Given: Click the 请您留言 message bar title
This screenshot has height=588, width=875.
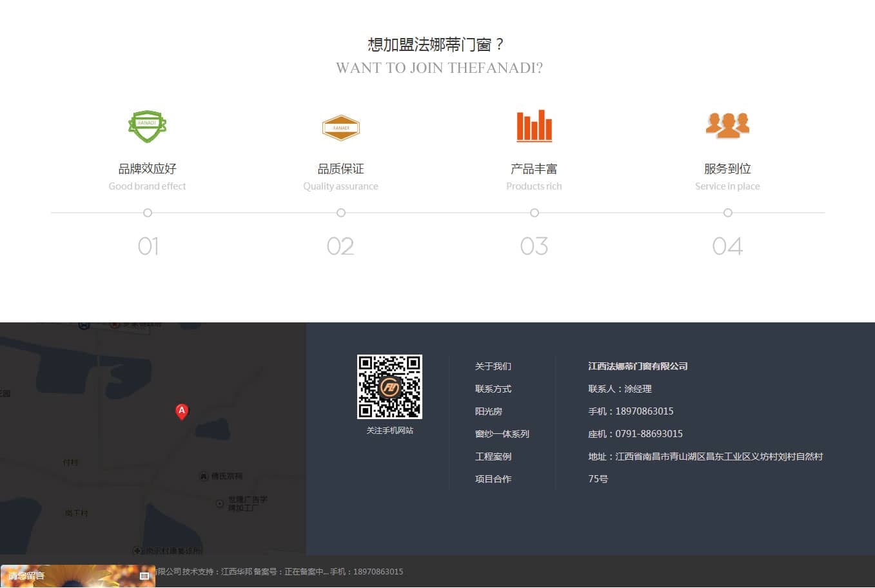Looking at the screenshot, I should (x=27, y=576).
